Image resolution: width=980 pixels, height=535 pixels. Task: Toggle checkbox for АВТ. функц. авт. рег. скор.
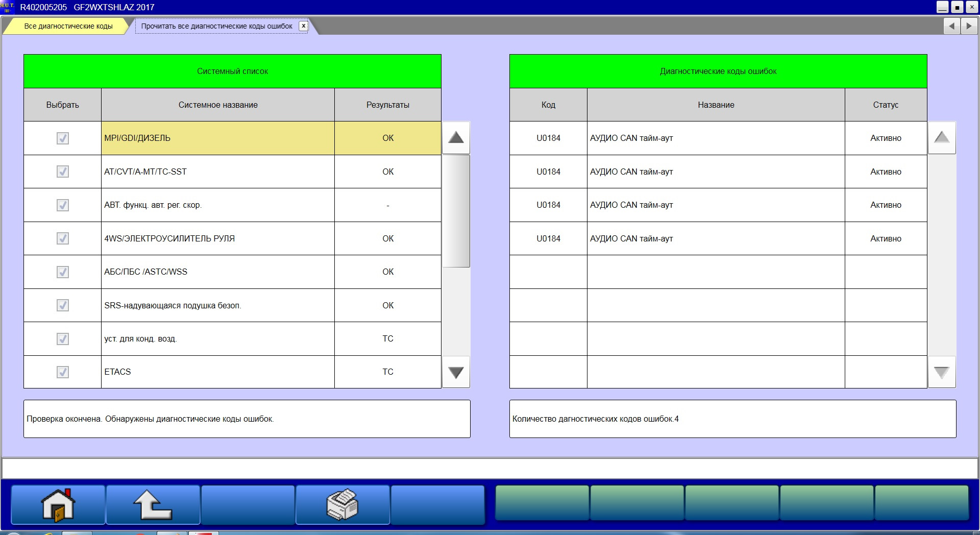point(63,205)
